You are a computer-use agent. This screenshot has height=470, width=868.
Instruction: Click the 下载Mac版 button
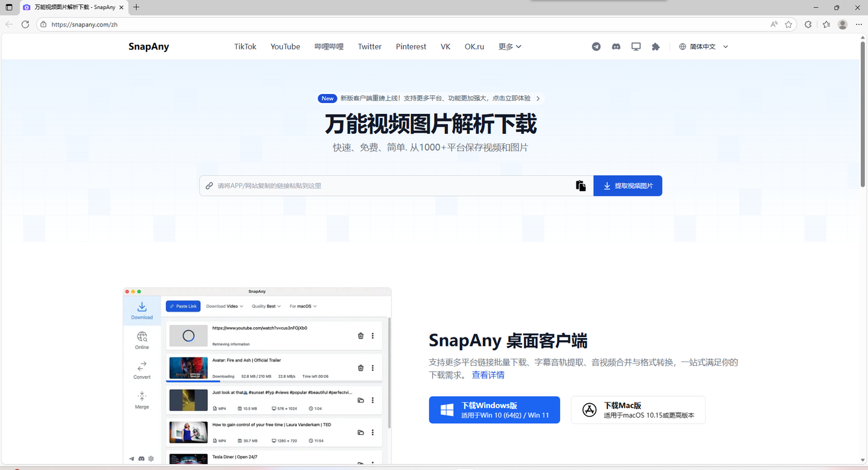638,410
